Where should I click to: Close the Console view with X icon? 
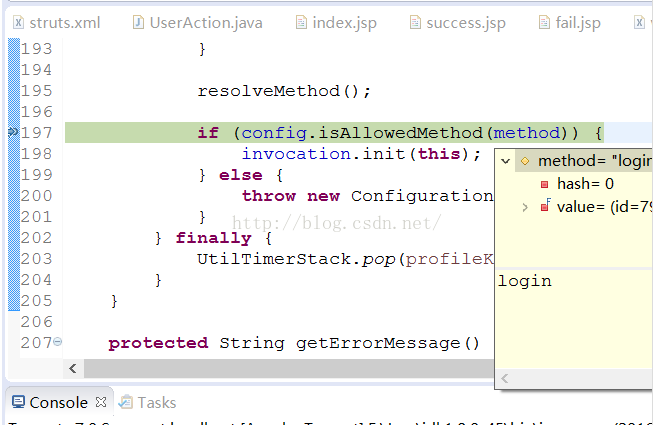(101, 402)
